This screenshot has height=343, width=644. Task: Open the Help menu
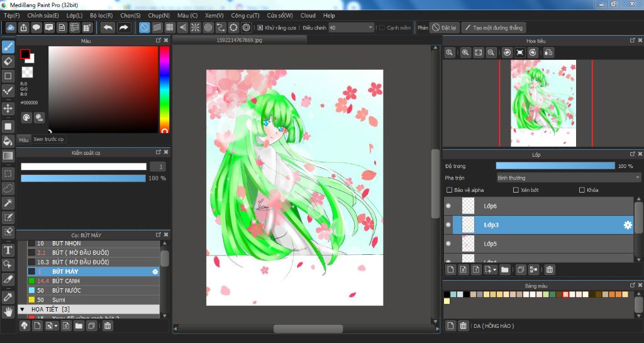329,15
